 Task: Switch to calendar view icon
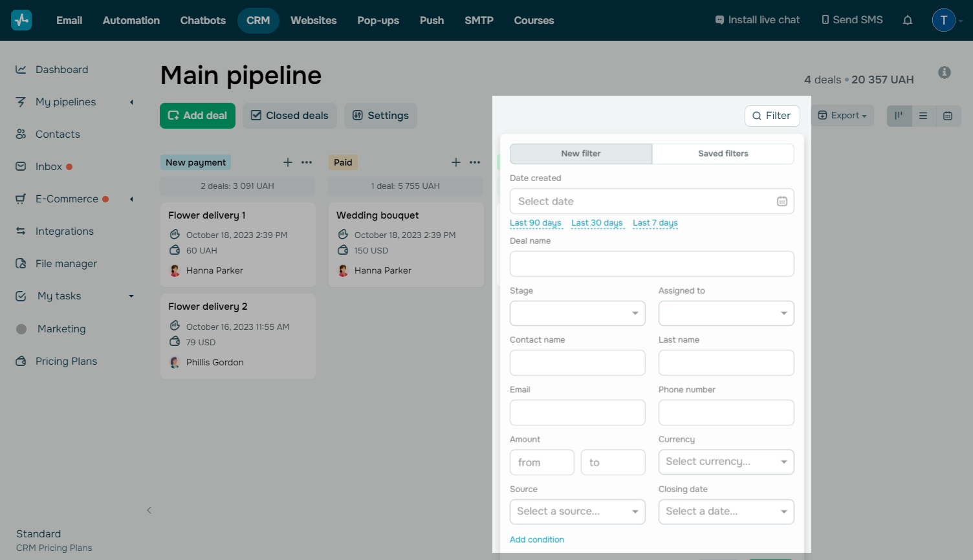pos(948,116)
